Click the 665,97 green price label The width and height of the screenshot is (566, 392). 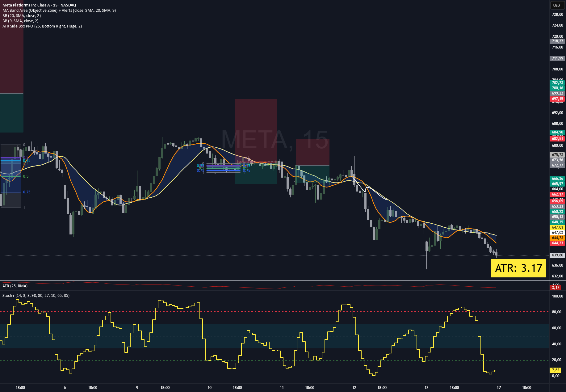point(557,184)
